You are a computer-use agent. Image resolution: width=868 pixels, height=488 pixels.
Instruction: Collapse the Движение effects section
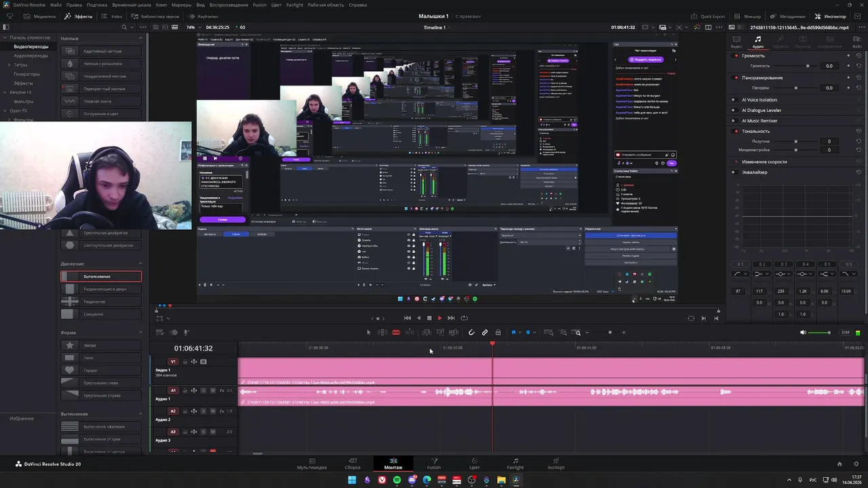coord(140,264)
